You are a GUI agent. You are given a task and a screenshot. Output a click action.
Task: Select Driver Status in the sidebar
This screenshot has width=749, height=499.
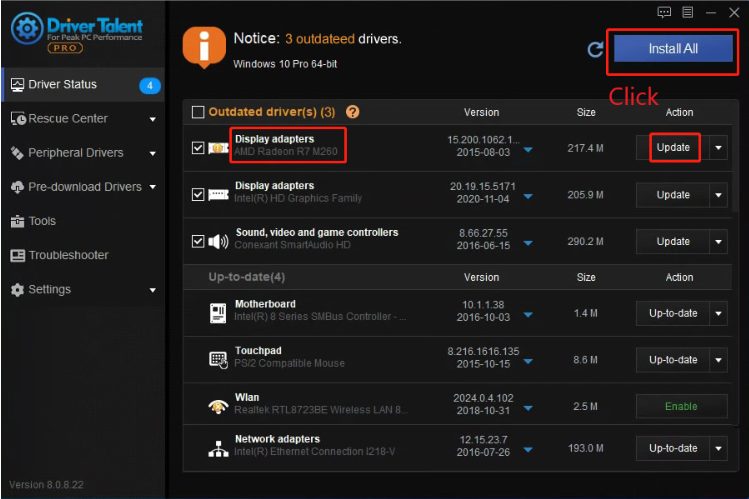click(x=83, y=85)
